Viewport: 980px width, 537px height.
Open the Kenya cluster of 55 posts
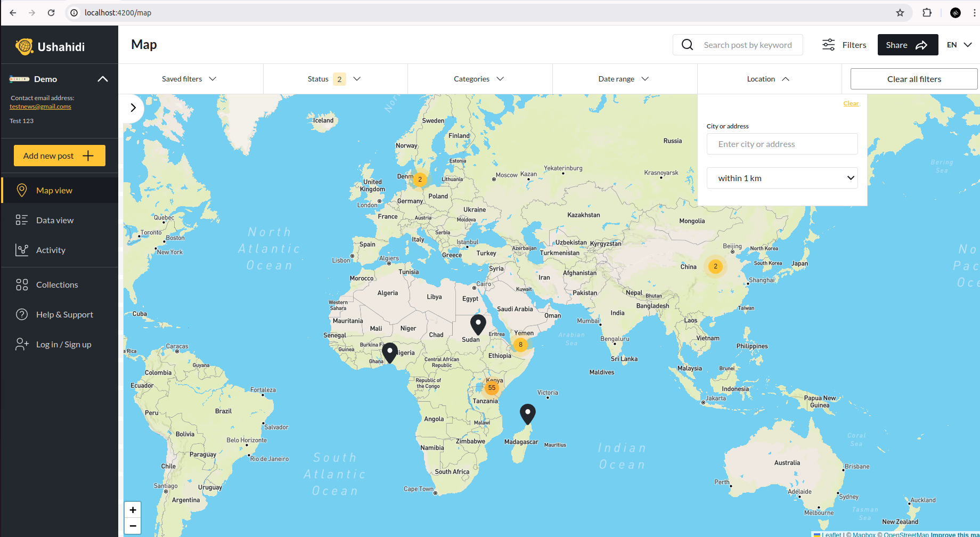pos(492,388)
